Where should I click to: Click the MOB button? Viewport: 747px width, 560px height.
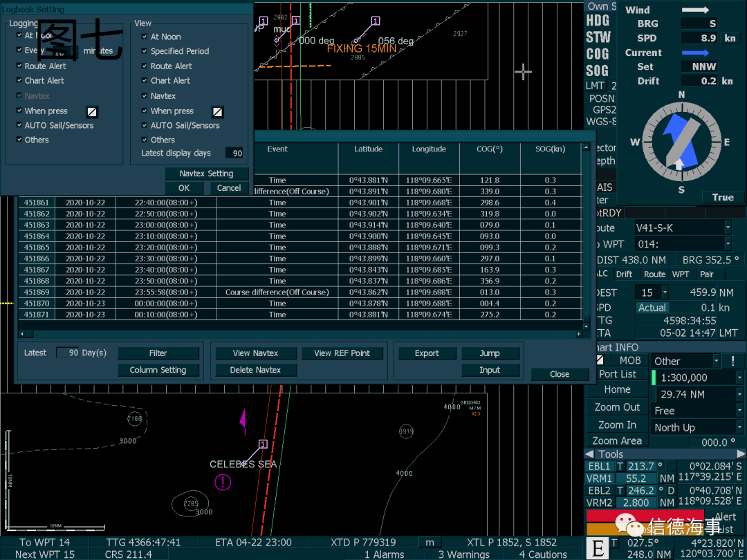tap(630, 360)
